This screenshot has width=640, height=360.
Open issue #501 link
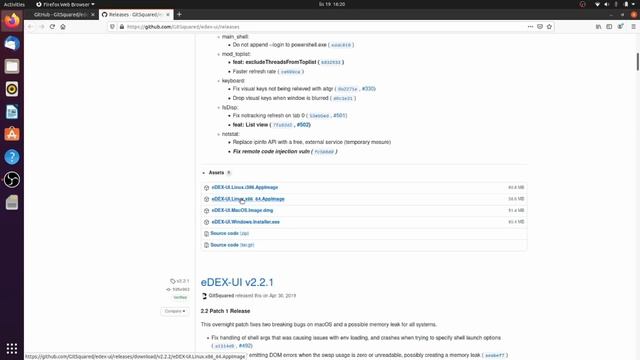[x=340, y=116]
